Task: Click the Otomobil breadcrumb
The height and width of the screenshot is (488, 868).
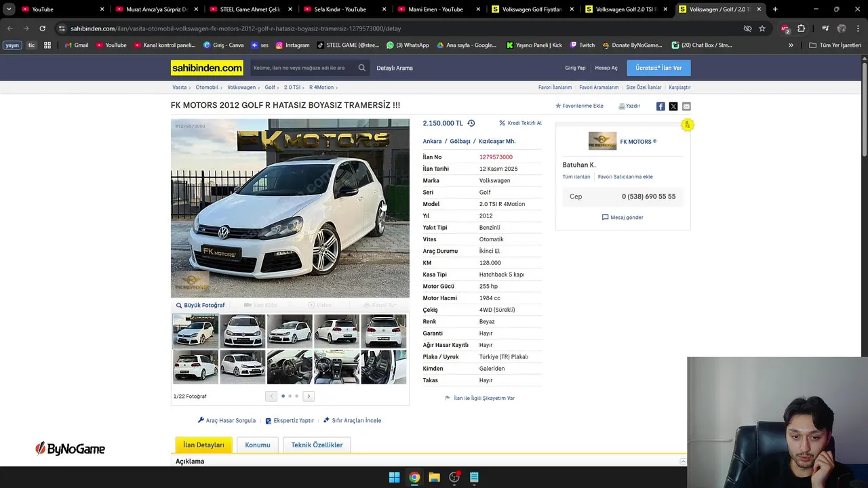Action: point(207,87)
